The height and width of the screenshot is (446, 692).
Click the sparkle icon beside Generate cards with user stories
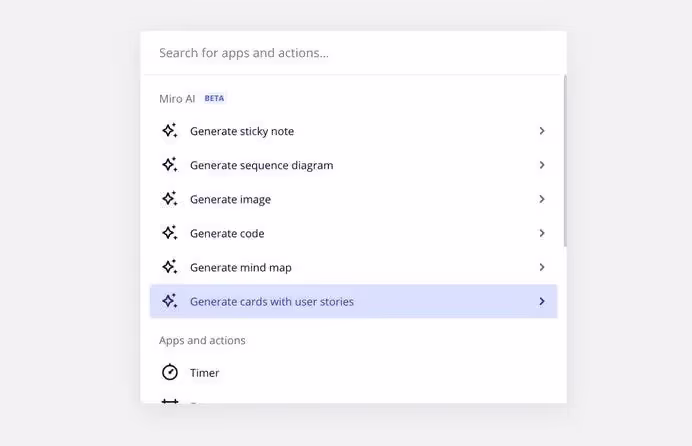[x=170, y=301]
